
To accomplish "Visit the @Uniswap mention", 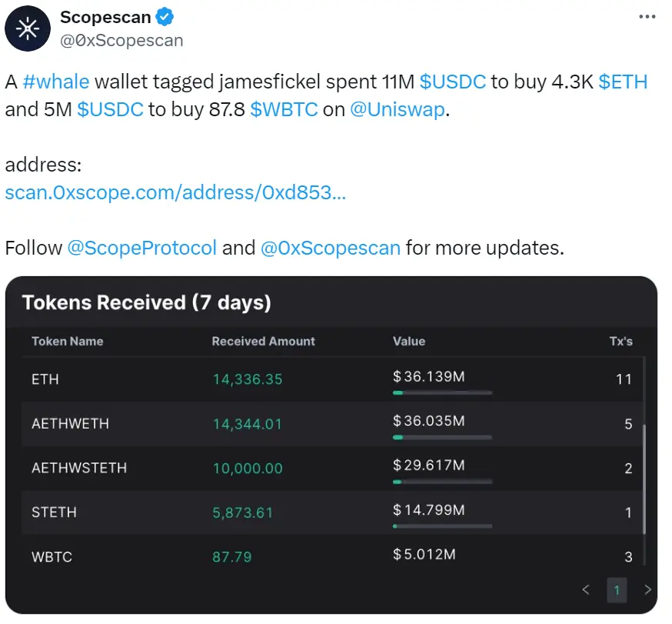I will [x=397, y=109].
